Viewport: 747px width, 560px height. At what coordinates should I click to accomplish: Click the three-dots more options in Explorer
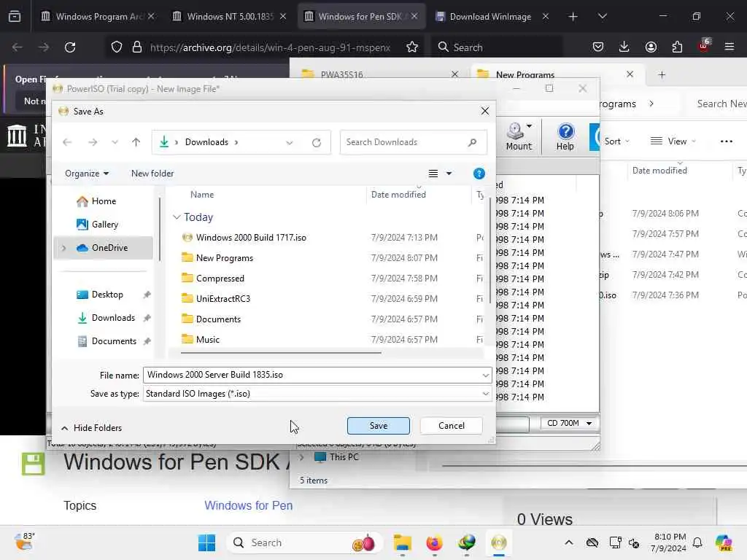tap(726, 141)
